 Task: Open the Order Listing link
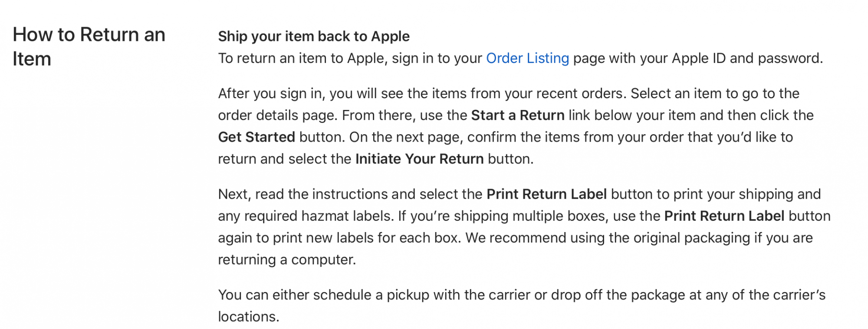pos(527,58)
